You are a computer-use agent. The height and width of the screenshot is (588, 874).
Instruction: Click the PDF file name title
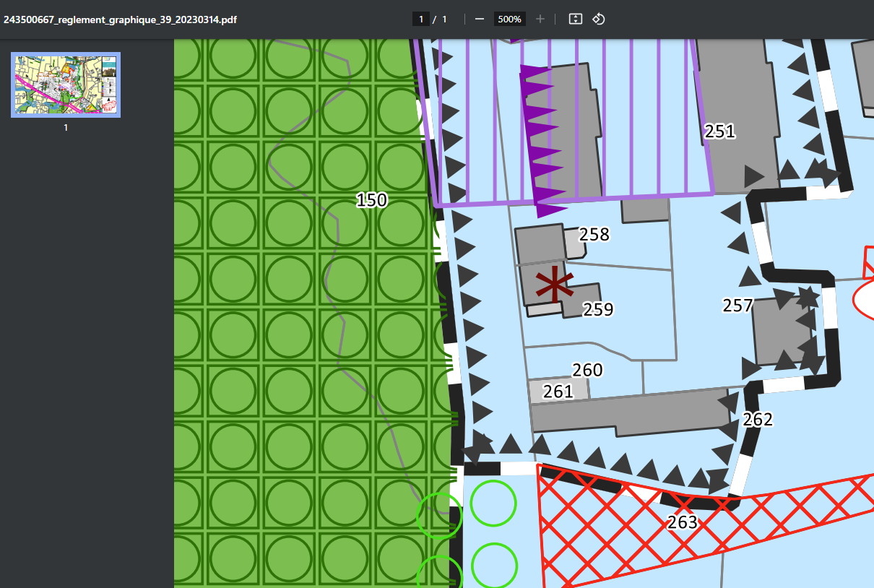pyautogui.click(x=120, y=20)
